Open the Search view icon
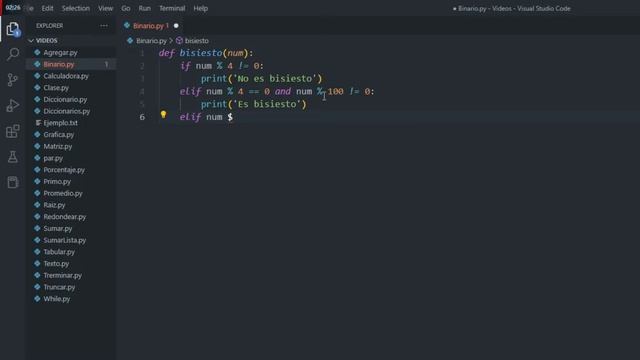 (x=13, y=54)
